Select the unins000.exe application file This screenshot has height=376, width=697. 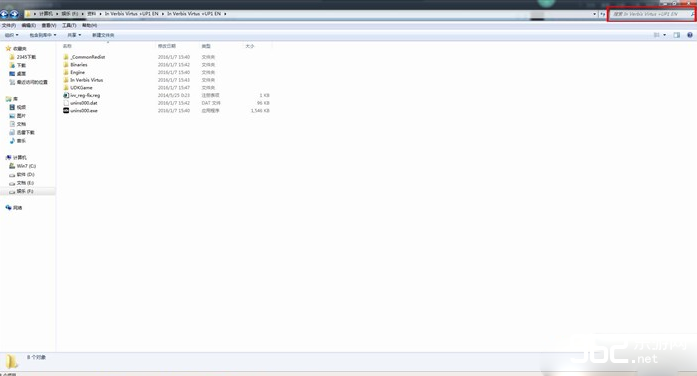coord(80,111)
